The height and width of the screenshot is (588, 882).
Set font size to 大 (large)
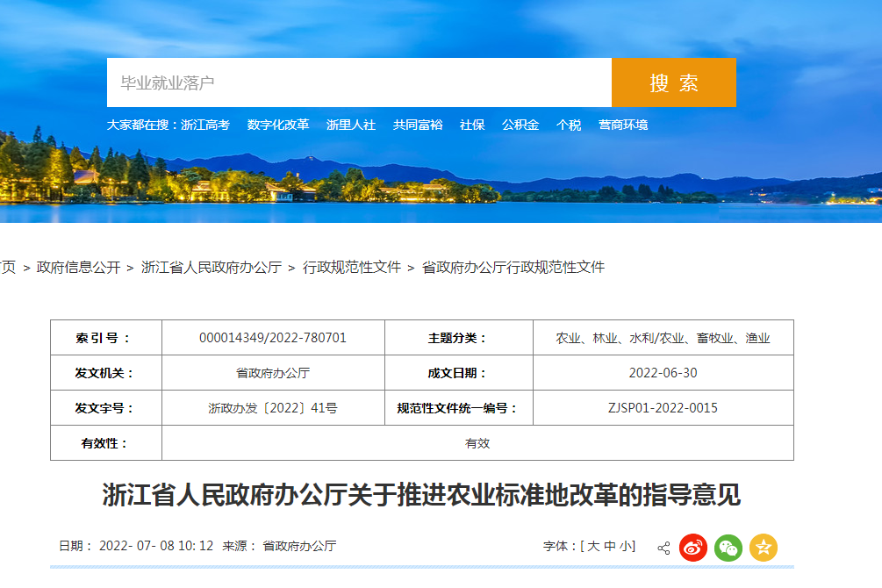(593, 546)
